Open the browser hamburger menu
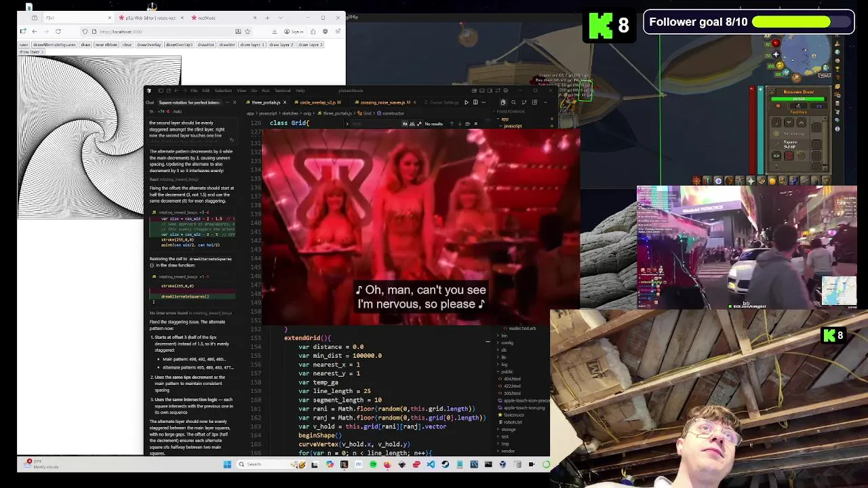 (x=338, y=32)
